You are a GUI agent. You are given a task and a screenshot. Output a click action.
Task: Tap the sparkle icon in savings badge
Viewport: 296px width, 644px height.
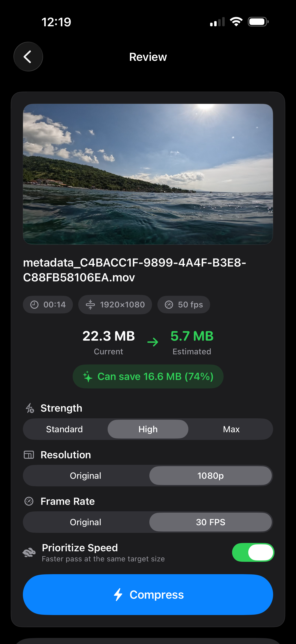click(88, 377)
